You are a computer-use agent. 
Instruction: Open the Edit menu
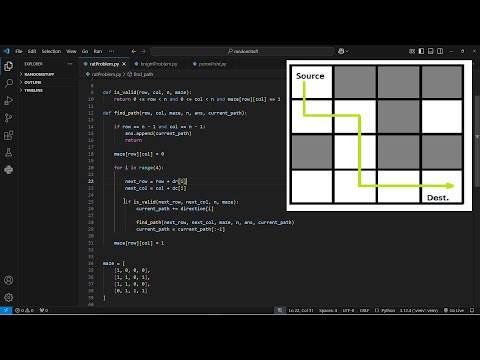coord(32,51)
